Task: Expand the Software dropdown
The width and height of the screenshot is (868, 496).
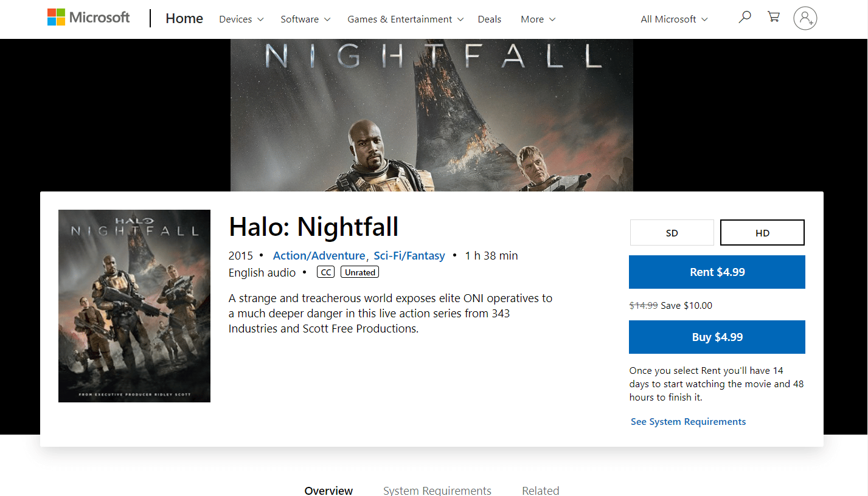Action: click(x=305, y=19)
